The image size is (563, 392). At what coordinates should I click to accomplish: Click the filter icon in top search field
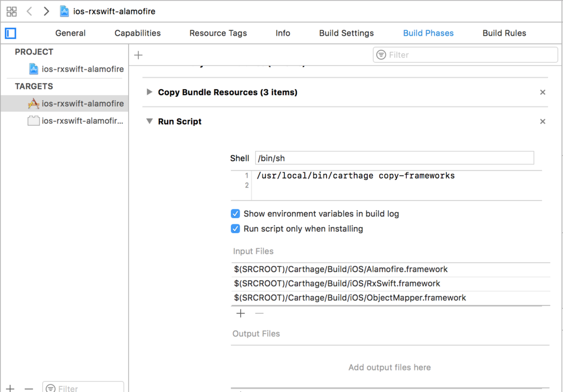tap(381, 55)
